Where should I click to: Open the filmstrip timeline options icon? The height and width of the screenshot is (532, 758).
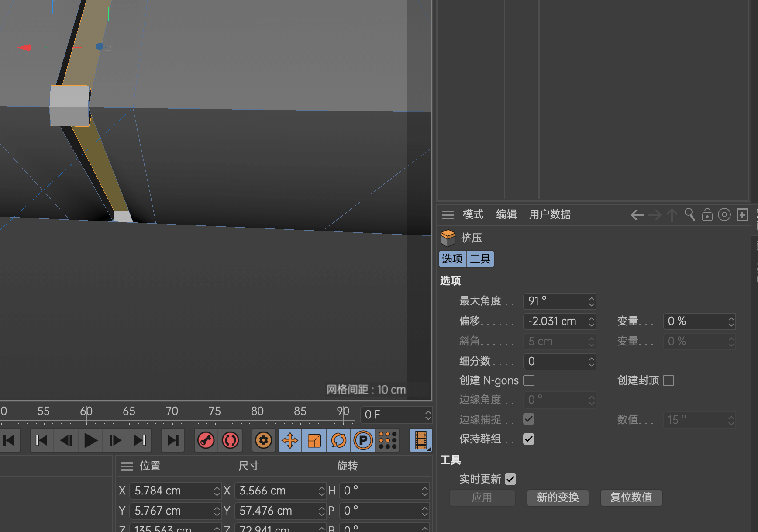point(421,440)
